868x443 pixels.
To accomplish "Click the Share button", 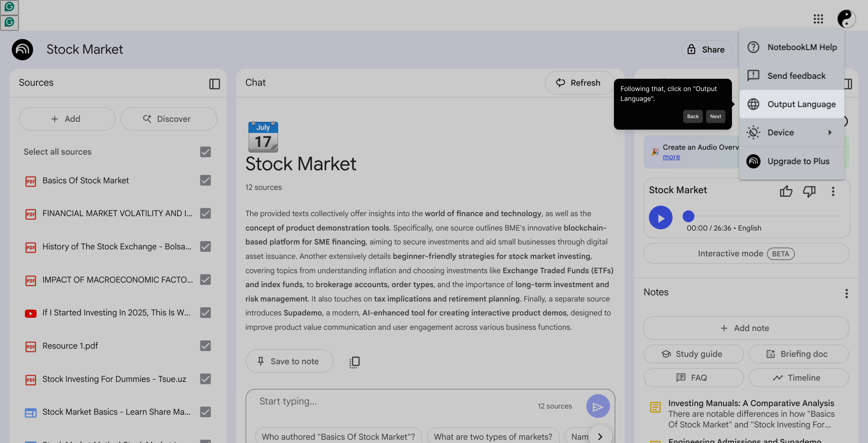I will [706, 50].
